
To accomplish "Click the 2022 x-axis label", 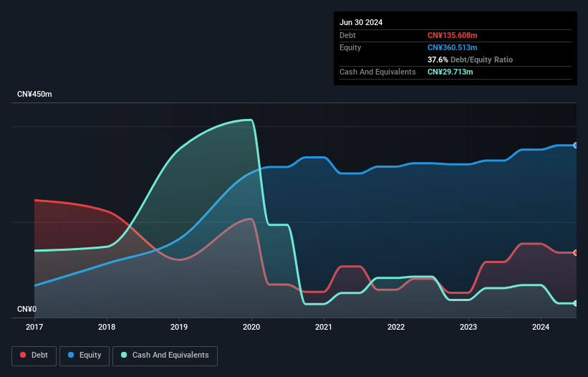I will 396,327.
